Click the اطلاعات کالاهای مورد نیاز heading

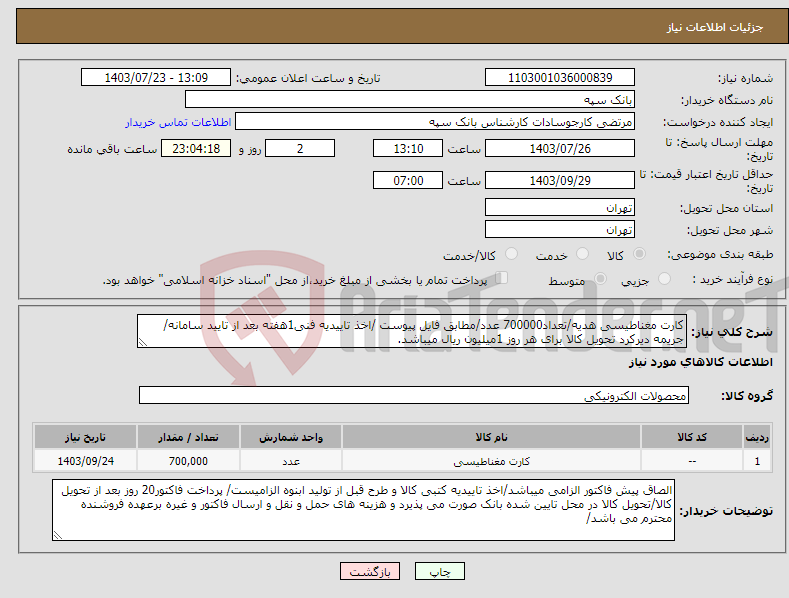click(700, 362)
